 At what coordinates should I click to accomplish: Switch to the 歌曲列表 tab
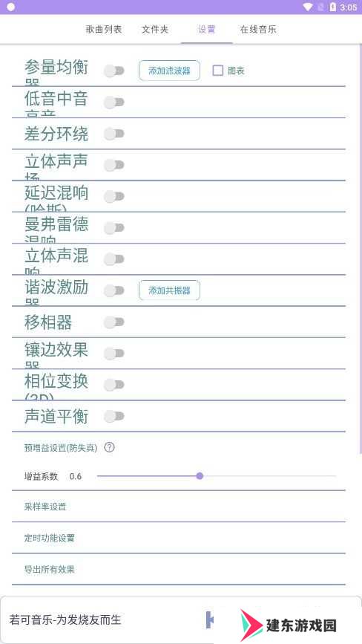click(x=104, y=29)
